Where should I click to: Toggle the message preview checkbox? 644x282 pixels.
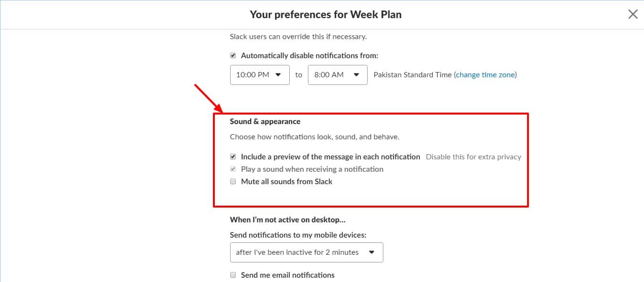pyautogui.click(x=233, y=157)
